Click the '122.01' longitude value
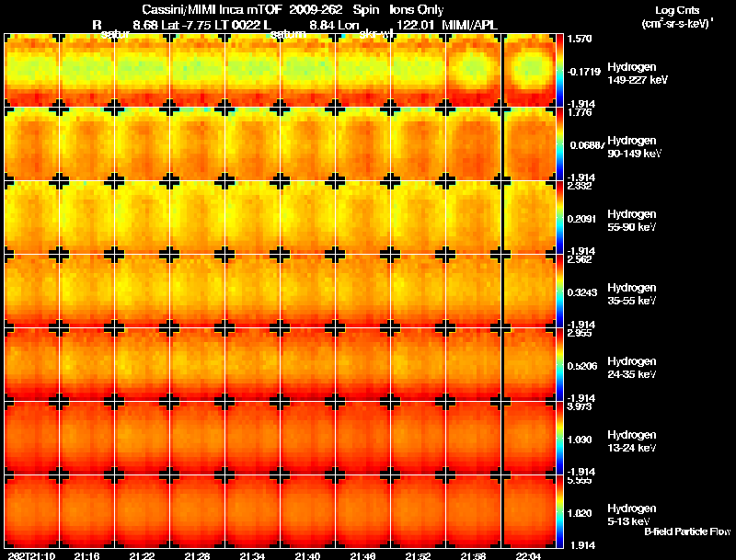The height and width of the screenshot is (560, 736). coord(416,25)
